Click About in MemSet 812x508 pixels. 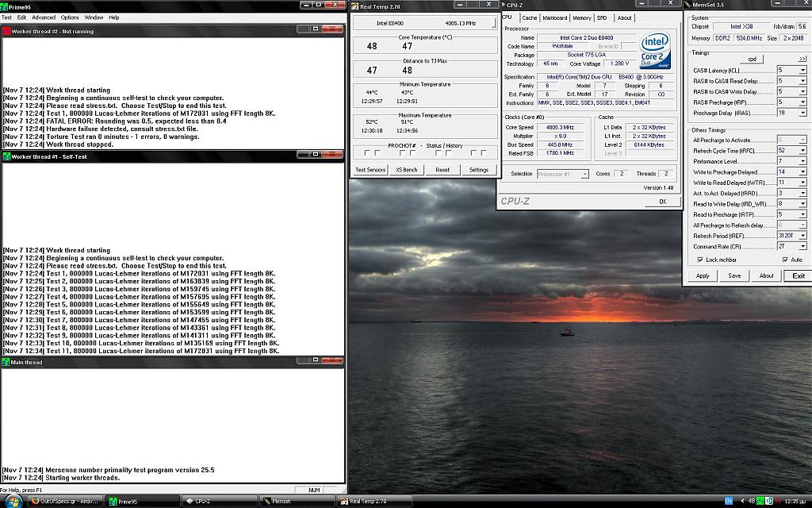pos(767,275)
